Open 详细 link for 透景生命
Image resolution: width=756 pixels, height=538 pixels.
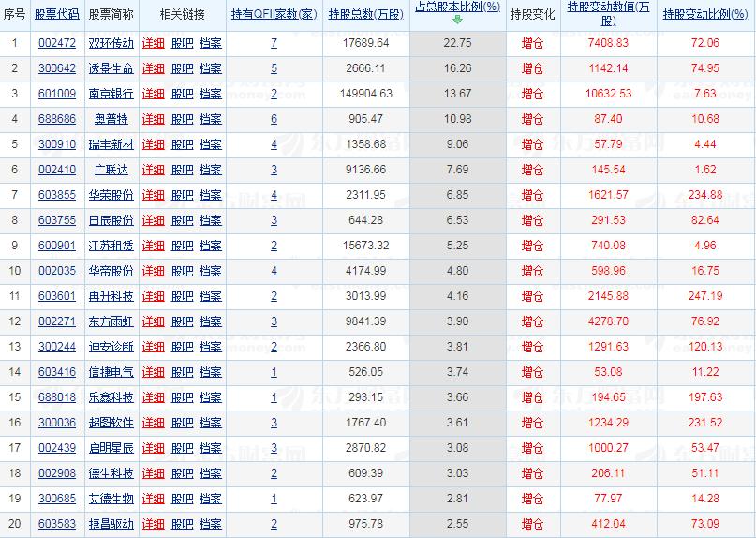154,68
